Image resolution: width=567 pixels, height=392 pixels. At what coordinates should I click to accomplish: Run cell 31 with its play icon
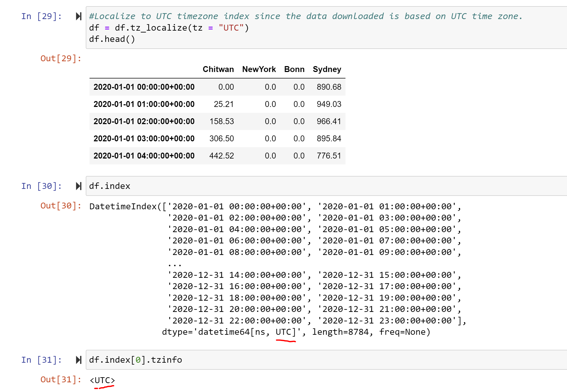pyautogui.click(x=79, y=360)
